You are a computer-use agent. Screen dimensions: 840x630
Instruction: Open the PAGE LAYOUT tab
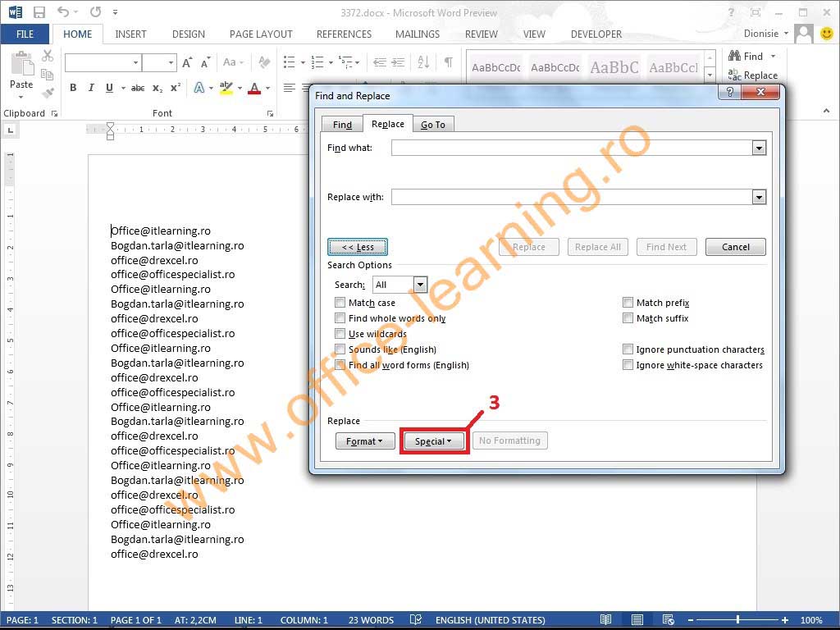click(261, 34)
